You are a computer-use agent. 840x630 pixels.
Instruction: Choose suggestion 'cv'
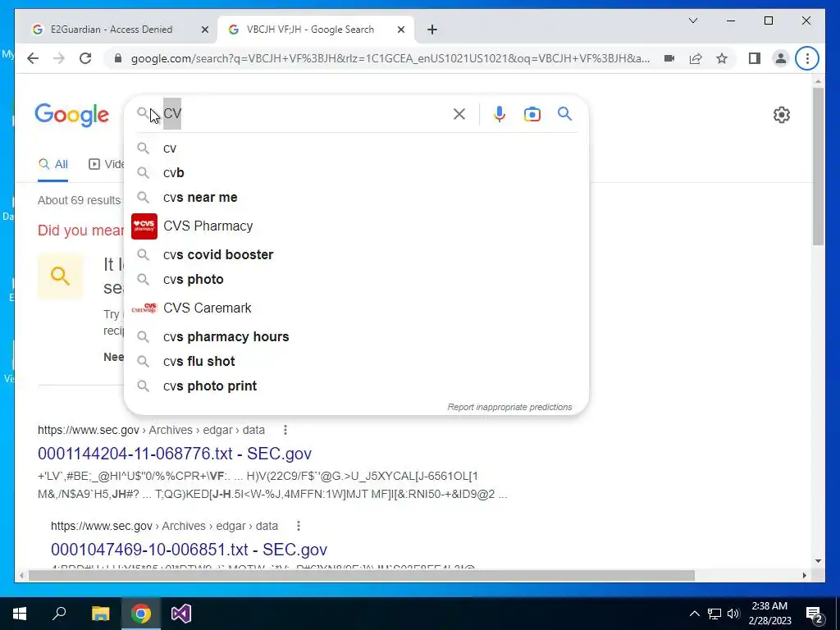356,148
